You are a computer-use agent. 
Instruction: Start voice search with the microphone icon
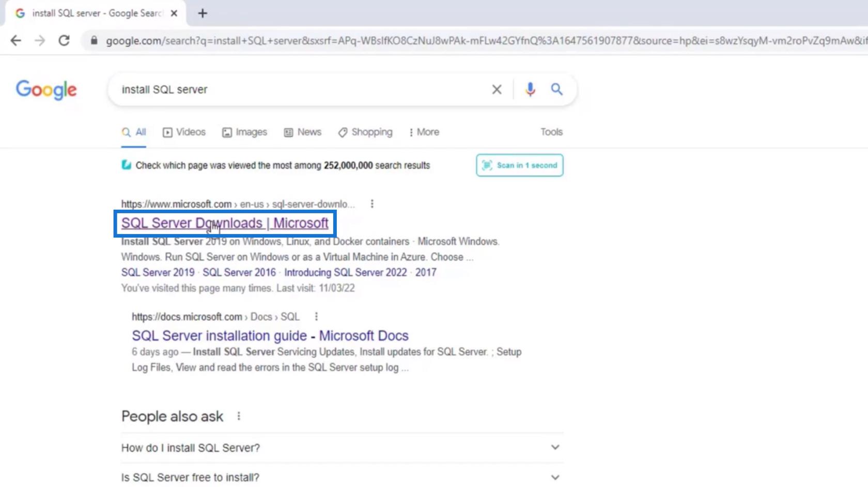pos(530,89)
